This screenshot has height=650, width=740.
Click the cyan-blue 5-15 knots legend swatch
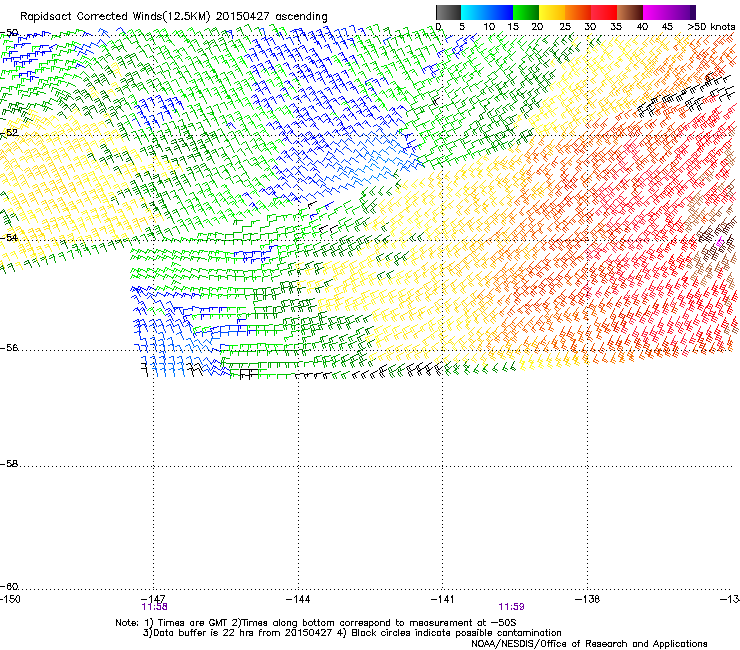point(487,12)
